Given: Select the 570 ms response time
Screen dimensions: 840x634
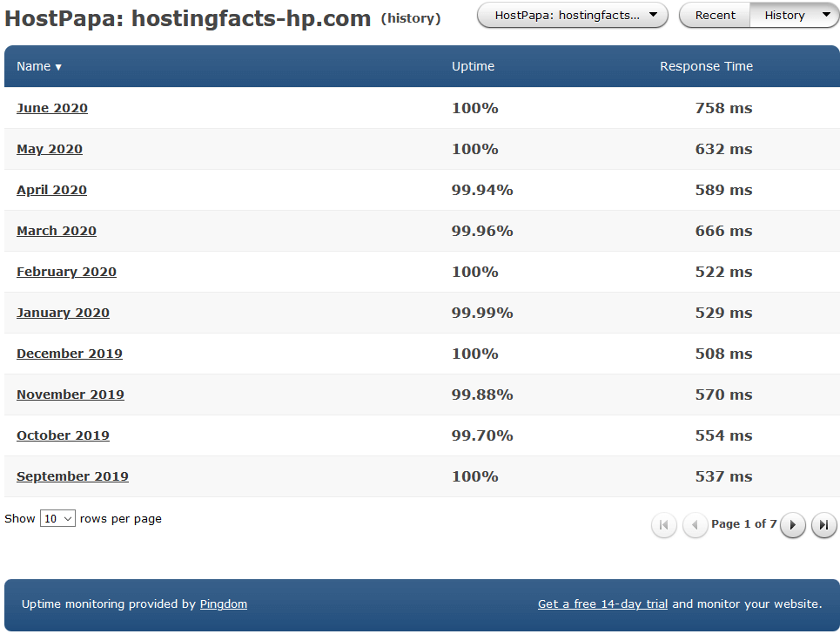Looking at the screenshot, I should 723,395.
